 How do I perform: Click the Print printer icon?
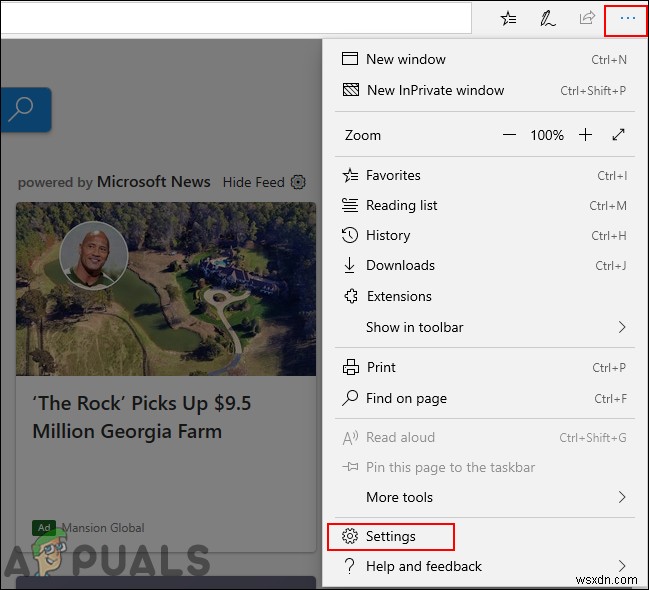click(351, 367)
